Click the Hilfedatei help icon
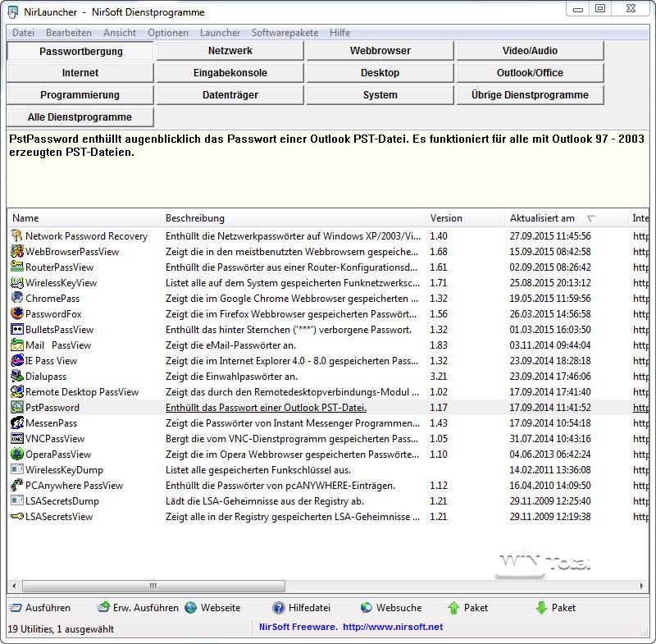Image resolution: width=656 pixels, height=644 pixels. click(x=279, y=608)
